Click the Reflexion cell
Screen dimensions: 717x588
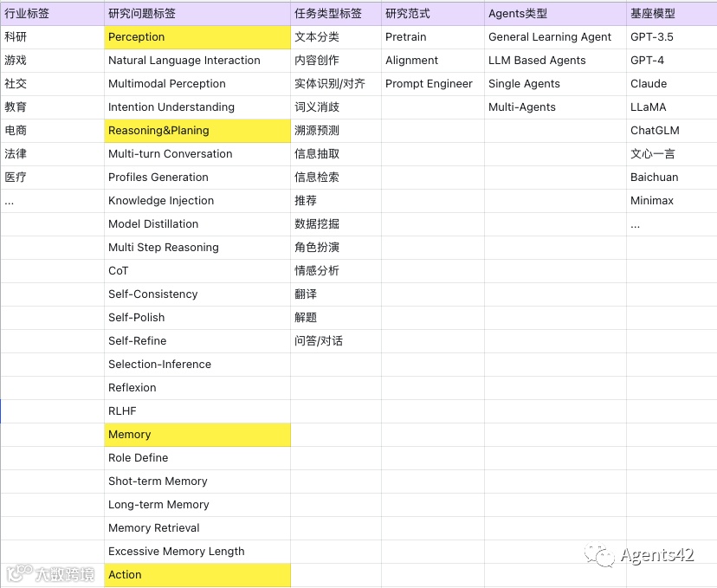[x=197, y=388]
